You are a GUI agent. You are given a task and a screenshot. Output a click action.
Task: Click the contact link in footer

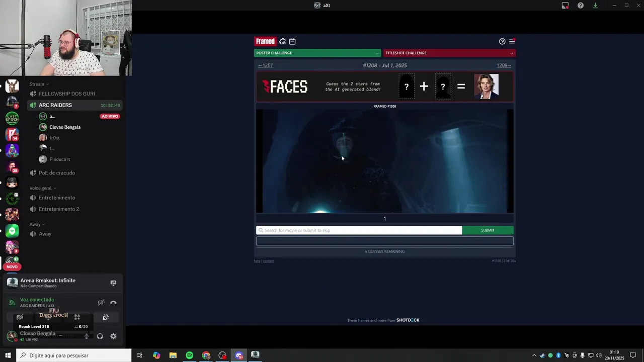coord(269,261)
